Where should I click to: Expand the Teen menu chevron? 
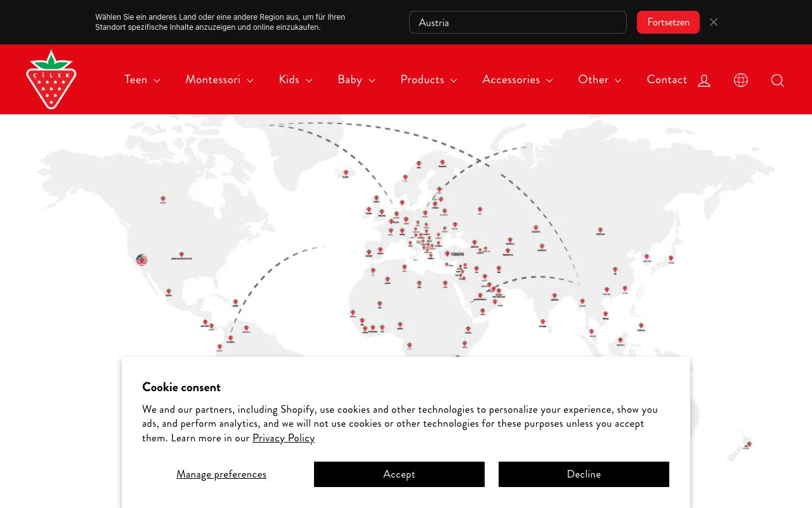pos(157,81)
